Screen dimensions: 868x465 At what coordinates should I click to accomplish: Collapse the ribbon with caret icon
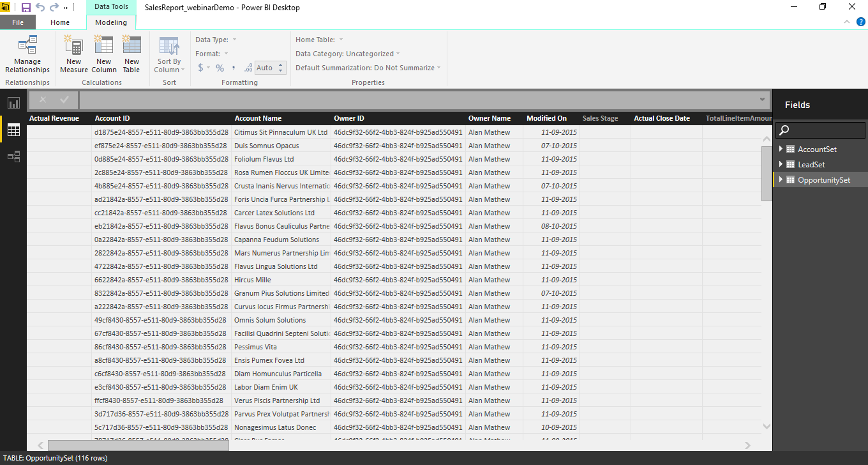(847, 22)
